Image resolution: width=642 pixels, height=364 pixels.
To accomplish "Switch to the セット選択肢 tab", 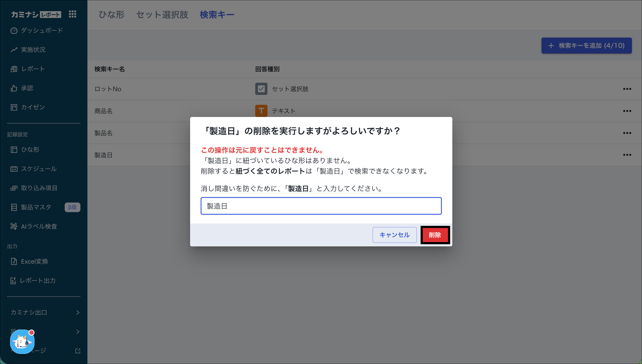I will tap(162, 14).
